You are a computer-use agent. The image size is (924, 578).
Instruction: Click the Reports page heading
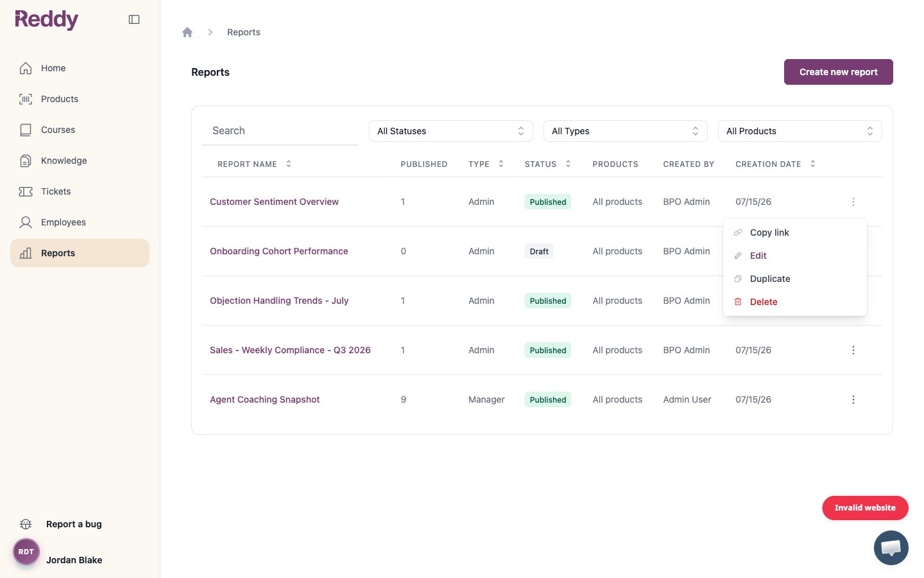(x=210, y=72)
